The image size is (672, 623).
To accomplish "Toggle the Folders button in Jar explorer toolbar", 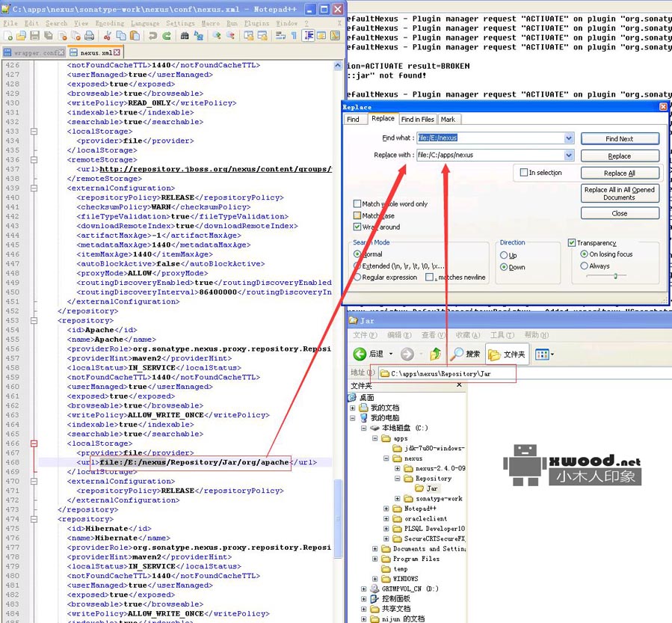I will pos(507,355).
